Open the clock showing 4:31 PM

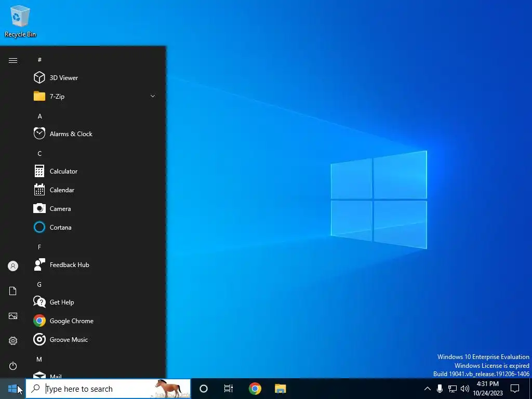click(x=488, y=389)
